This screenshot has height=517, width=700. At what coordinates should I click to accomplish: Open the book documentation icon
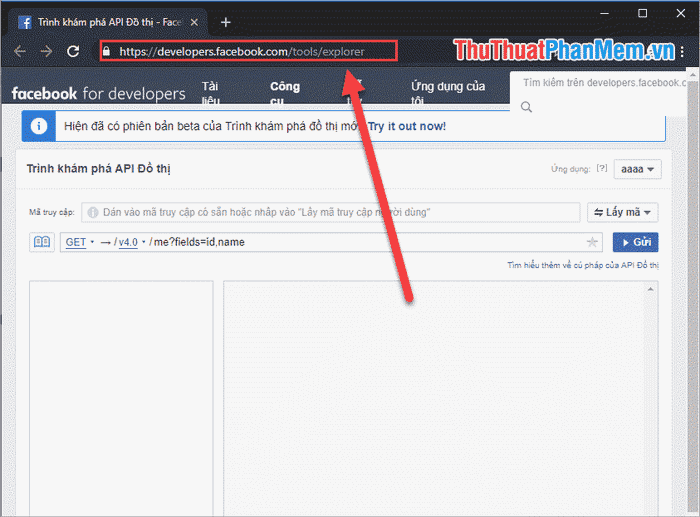42,242
